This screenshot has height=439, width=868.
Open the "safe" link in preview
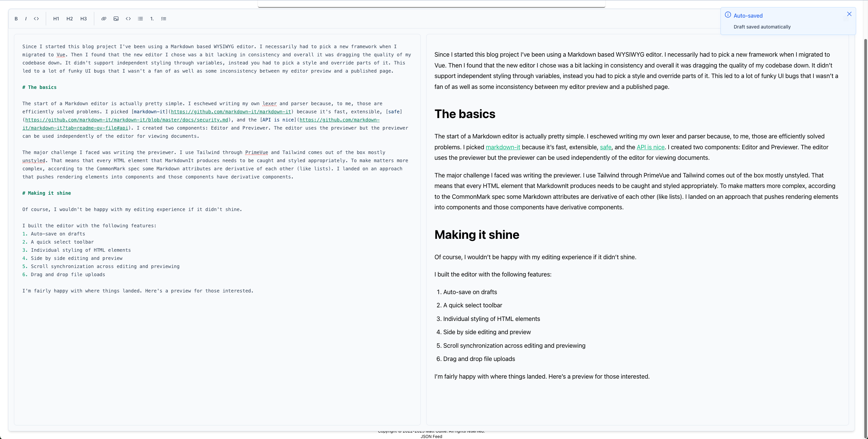pos(606,147)
